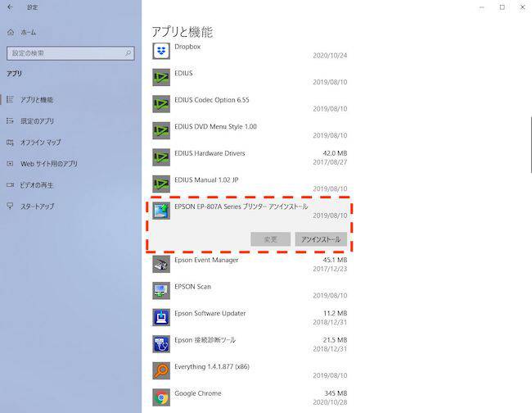The height and width of the screenshot is (413, 532).
Task: Click the search magnifier icon
Action: point(128,53)
